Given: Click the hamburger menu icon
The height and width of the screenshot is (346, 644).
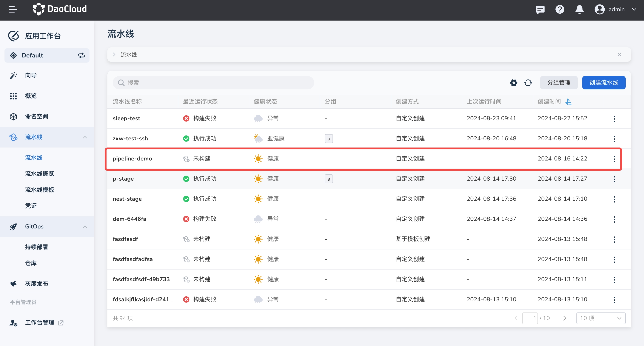Looking at the screenshot, I should [13, 9].
